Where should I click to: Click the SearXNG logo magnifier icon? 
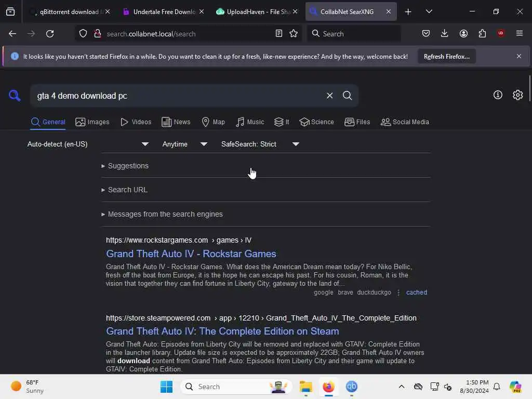[x=15, y=96]
